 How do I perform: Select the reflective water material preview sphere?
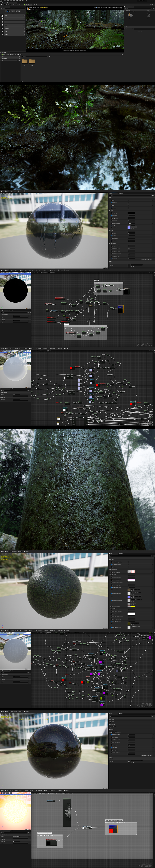pos(54,231)
